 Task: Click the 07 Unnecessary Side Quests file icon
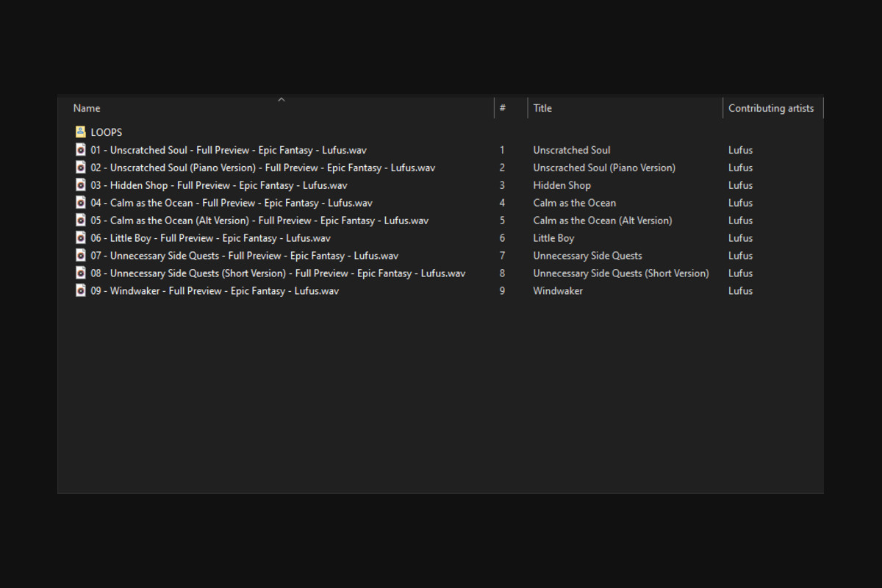click(x=81, y=256)
